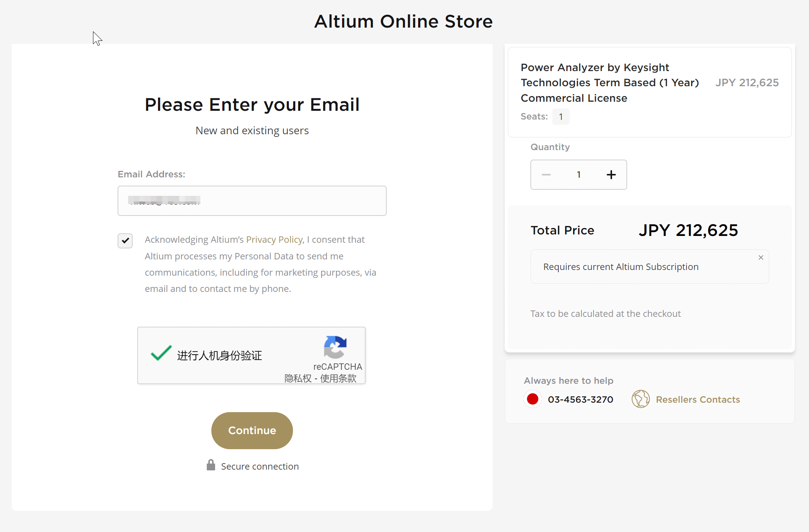Dismiss the Altium Subscription requirement notice
Screen dimensions: 809x532
(761, 257)
